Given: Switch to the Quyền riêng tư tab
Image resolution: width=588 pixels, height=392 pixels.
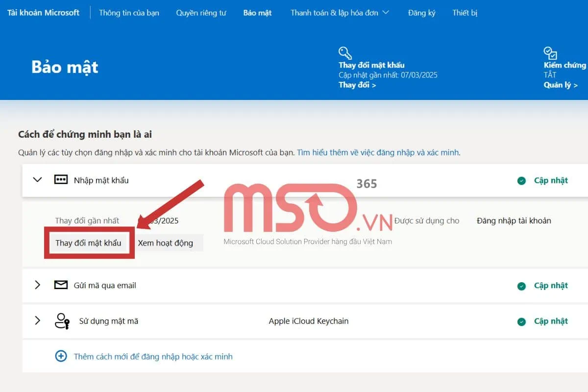Looking at the screenshot, I should point(201,13).
